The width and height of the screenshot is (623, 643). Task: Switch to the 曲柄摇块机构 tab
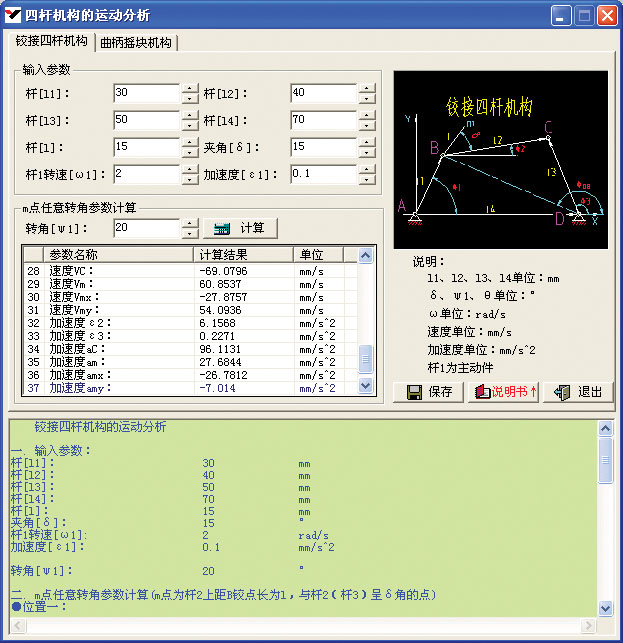(x=136, y=43)
